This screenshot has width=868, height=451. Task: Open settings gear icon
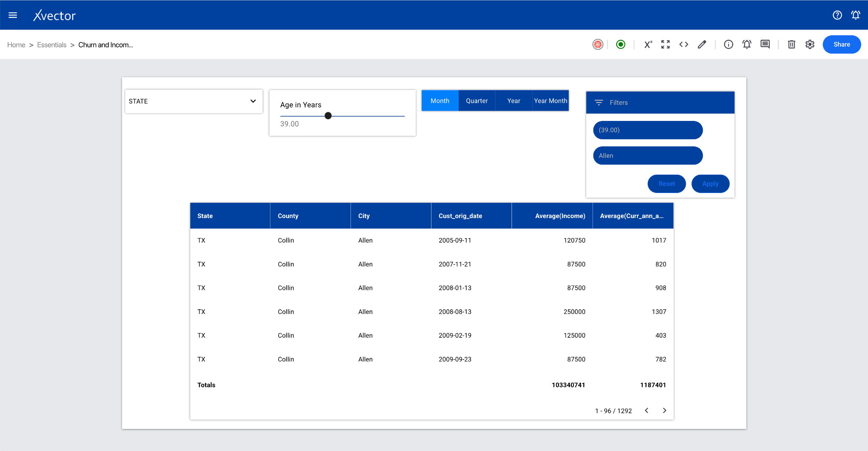pyautogui.click(x=810, y=45)
